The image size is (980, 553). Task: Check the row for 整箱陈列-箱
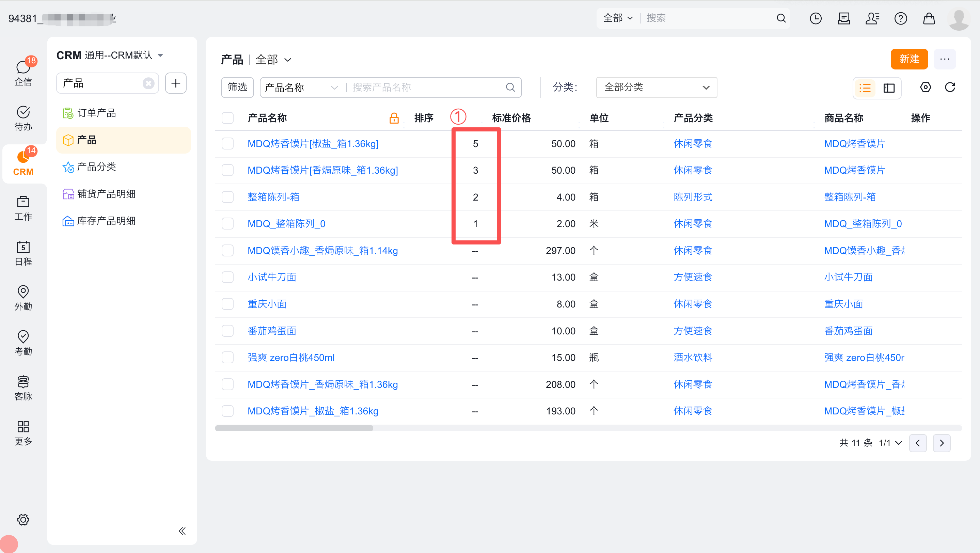[x=227, y=197]
